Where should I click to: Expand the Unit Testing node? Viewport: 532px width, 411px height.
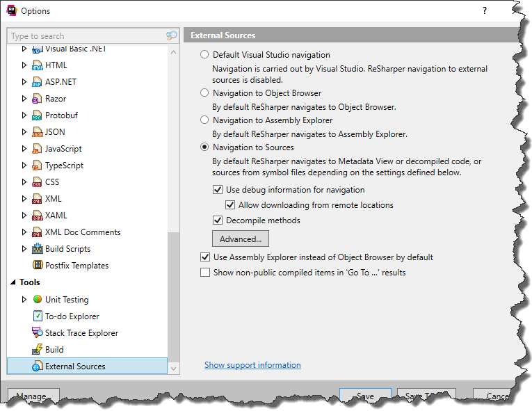(x=24, y=299)
